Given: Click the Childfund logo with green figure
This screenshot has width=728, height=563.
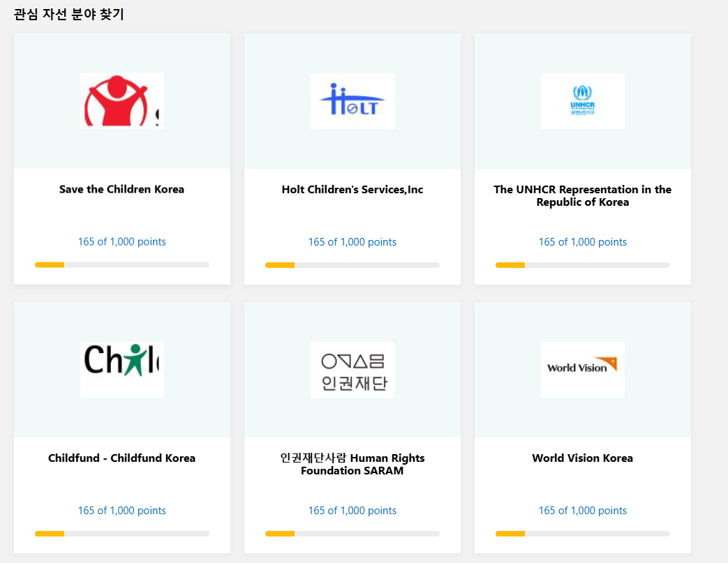Looking at the screenshot, I should tap(122, 370).
